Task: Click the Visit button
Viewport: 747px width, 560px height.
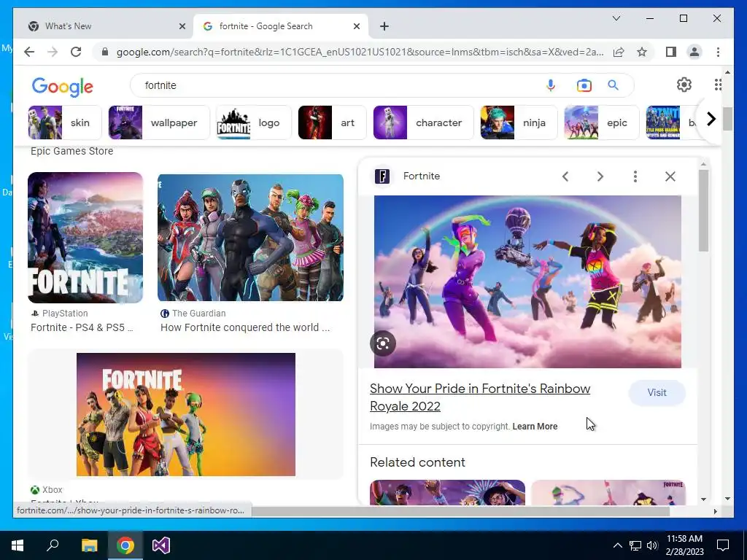Action: point(657,393)
